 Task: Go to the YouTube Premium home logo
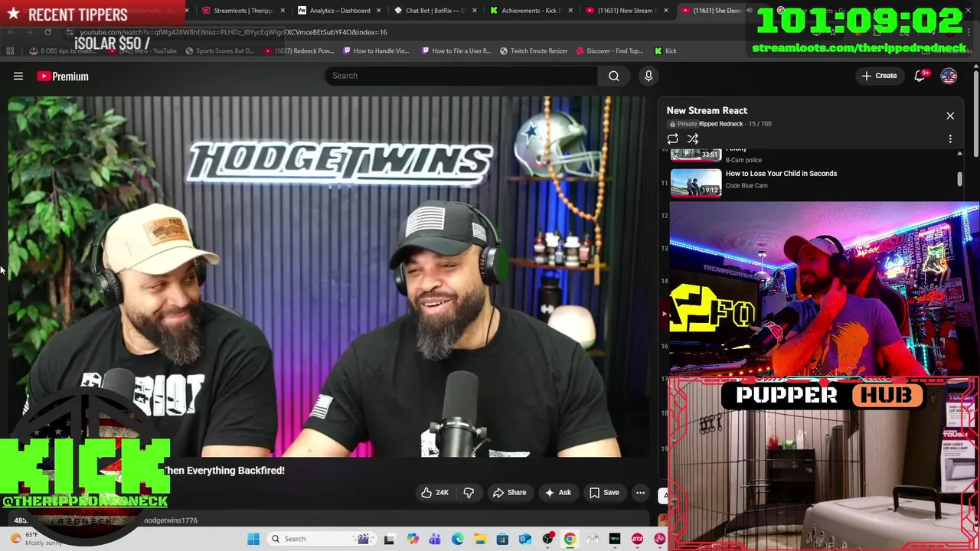pos(63,76)
